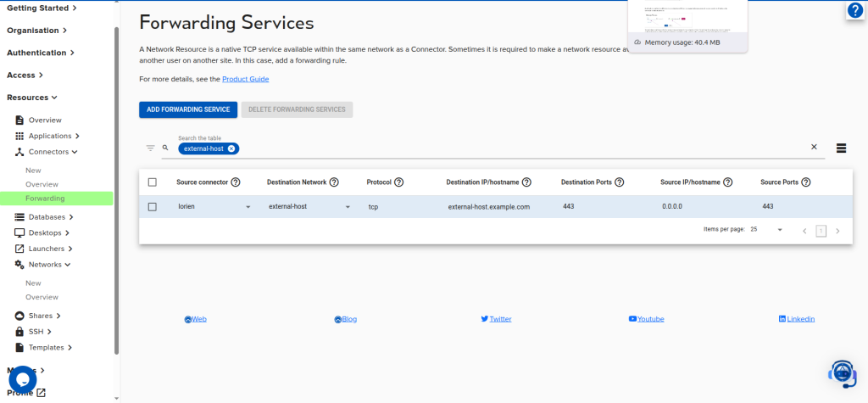868x403 pixels.
Task: Click the memory usage cloud icon
Action: point(637,42)
